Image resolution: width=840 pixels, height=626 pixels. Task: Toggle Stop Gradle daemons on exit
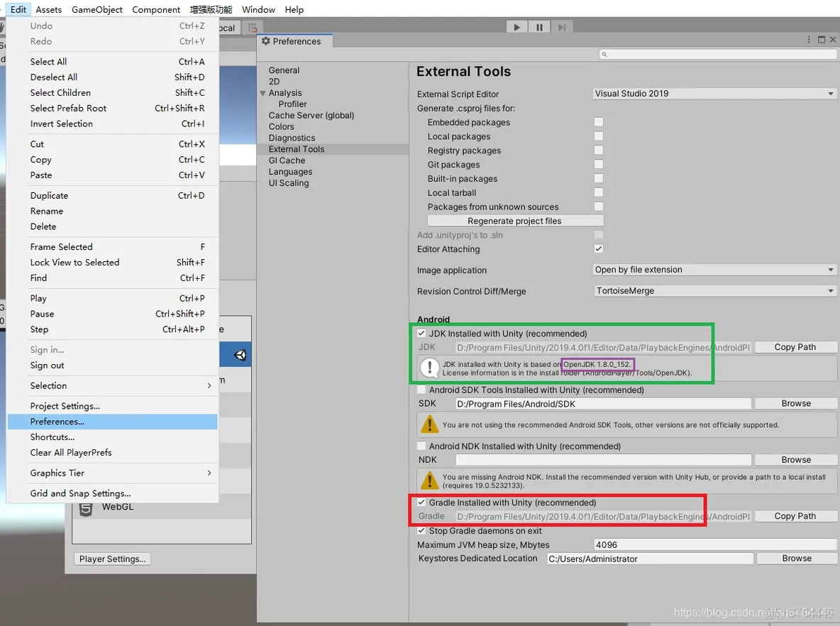(421, 531)
